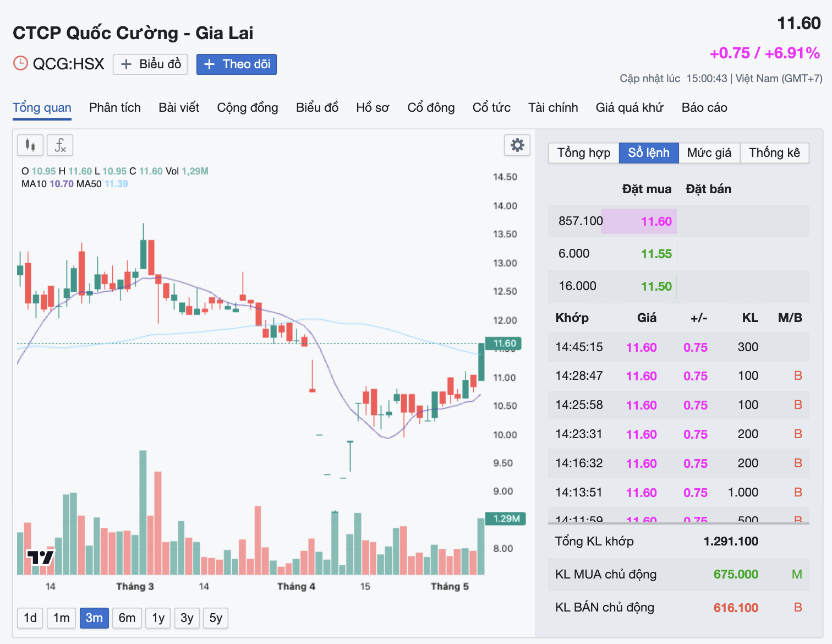Click the clock icon beside QCG:HSX
Image resolution: width=832 pixels, height=644 pixels.
click(x=20, y=64)
